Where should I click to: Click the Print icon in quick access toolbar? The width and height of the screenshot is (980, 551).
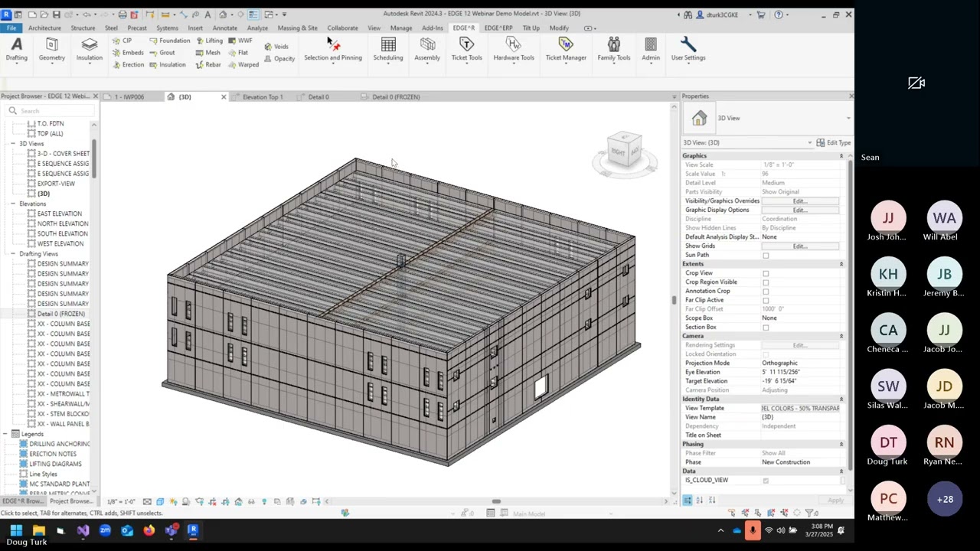pos(122,15)
